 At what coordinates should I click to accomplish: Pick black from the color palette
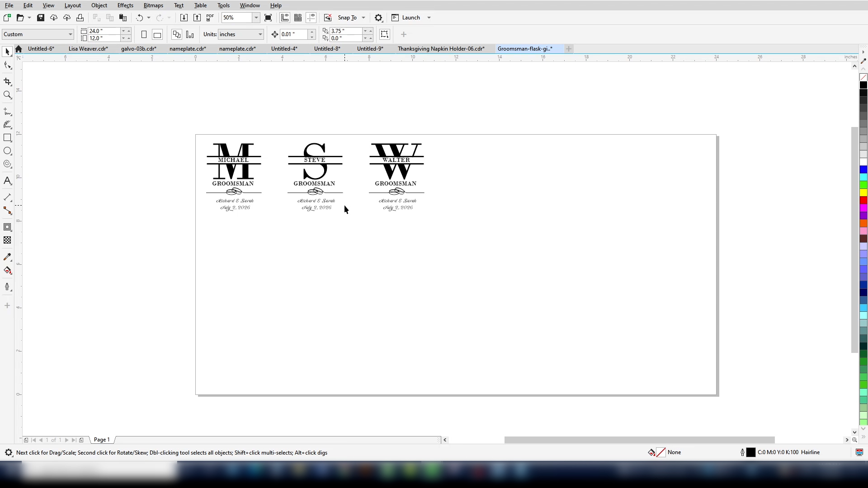(x=863, y=84)
